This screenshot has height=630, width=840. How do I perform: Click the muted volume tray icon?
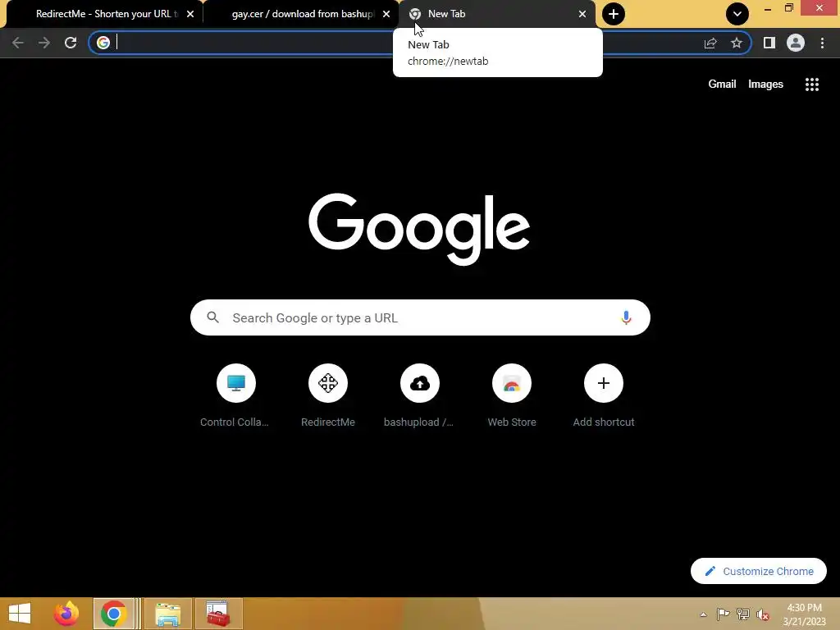763,614
